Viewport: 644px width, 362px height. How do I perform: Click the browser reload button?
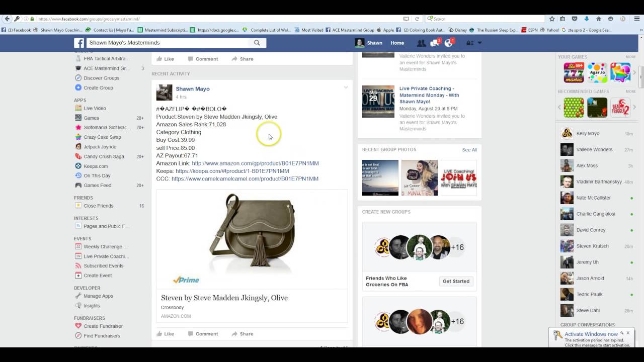click(417, 19)
